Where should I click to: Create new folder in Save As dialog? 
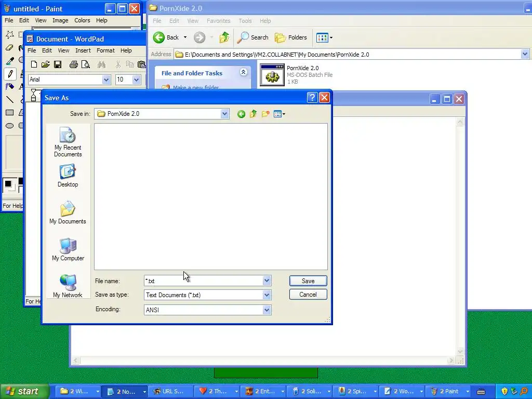pos(265,114)
